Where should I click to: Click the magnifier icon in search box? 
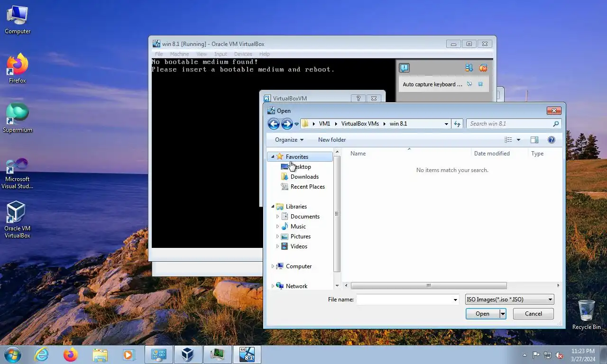556,124
